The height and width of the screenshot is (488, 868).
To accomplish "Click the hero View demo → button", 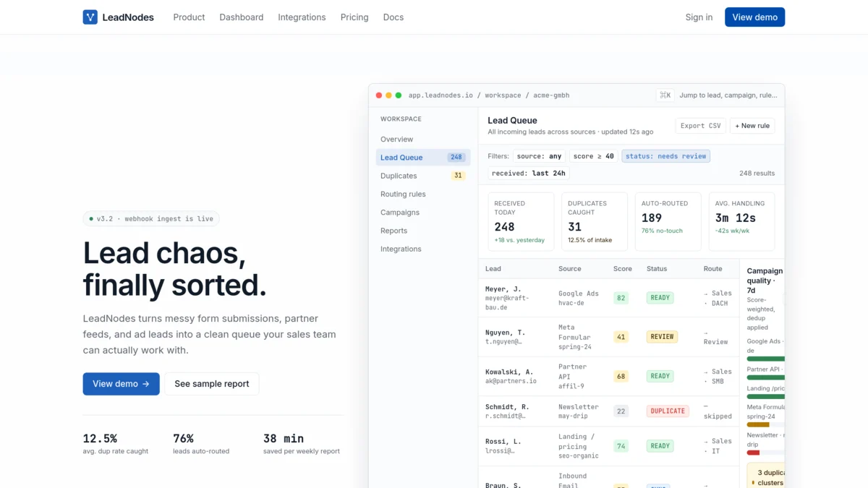I will point(121,384).
